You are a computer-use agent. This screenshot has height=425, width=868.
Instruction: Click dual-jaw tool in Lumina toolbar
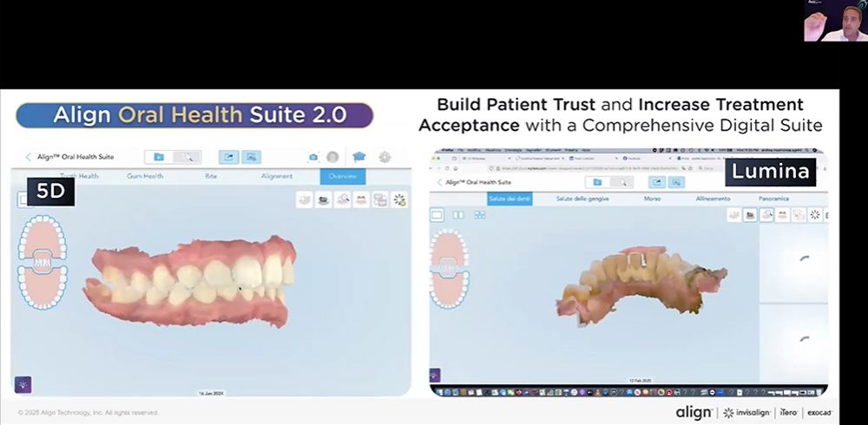[799, 215]
